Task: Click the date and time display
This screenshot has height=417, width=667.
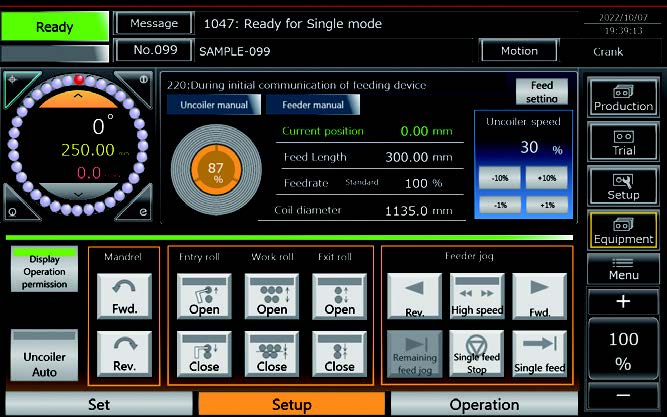Action: pyautogui.click(x=623, y=24)
